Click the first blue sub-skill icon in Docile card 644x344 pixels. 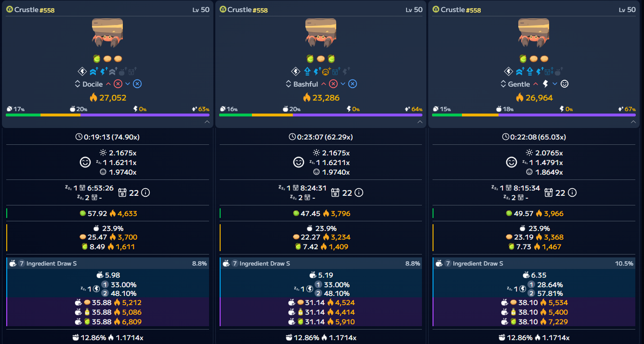pyautogui.click(x=93, y=72)
